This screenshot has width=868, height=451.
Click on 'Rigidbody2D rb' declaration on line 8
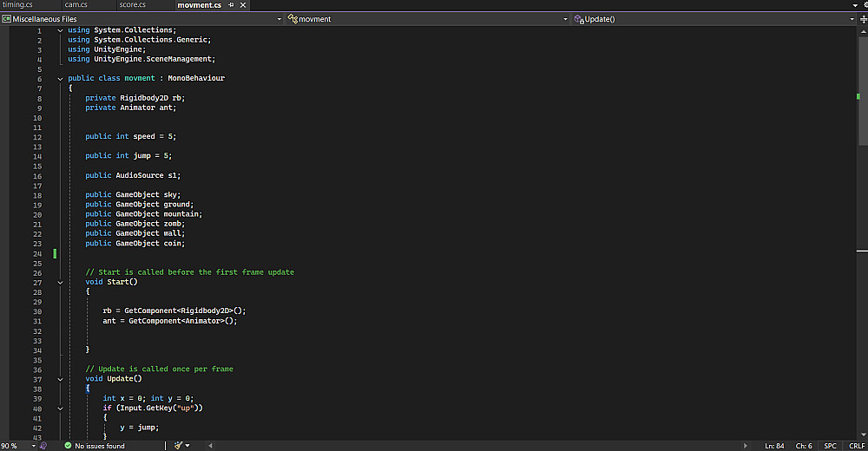150,98
